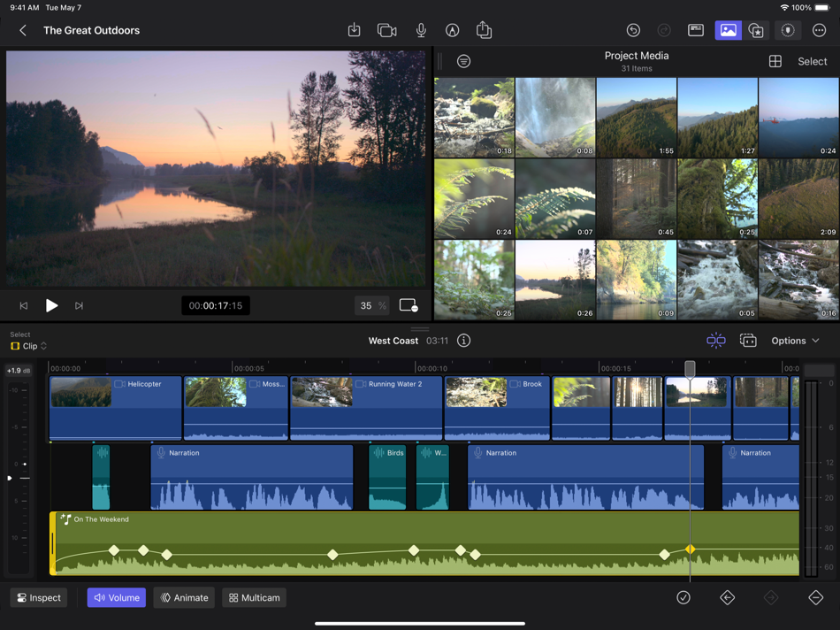Viewport: 840px width, 630px height.
Task: Click the import media icon
Action: point(354,29)
